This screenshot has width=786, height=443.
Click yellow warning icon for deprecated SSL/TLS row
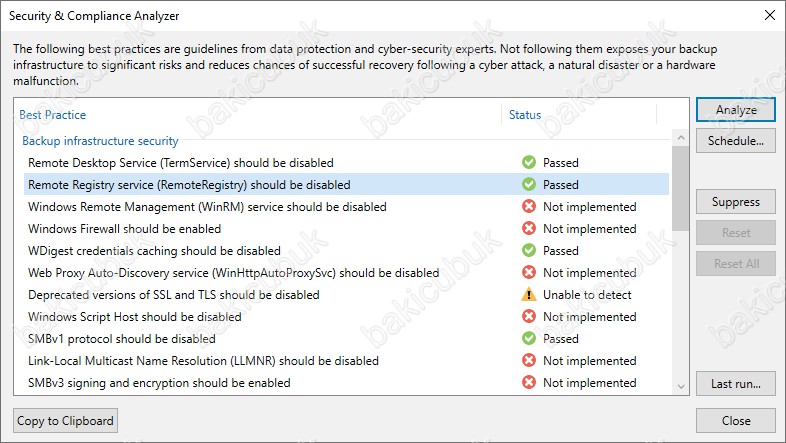[x=529, y=295]
